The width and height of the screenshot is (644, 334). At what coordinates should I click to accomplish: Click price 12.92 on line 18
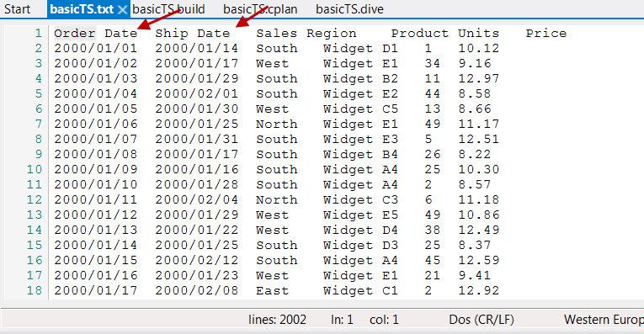click(x=478, y=290)
